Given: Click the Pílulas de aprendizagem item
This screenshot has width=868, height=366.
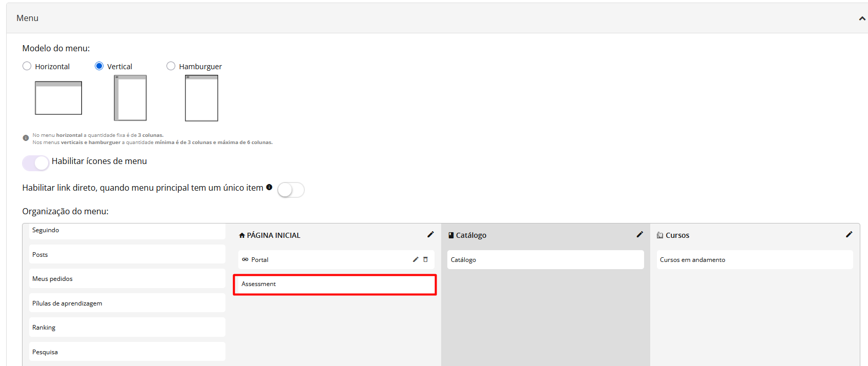Looking at the screenshot, I should click(x=127, y=303).
